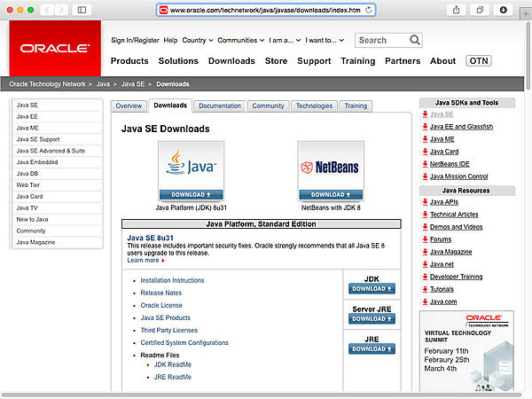Click the Oracle logo
This screenshot has height=399, width=532.
point(56,48)
